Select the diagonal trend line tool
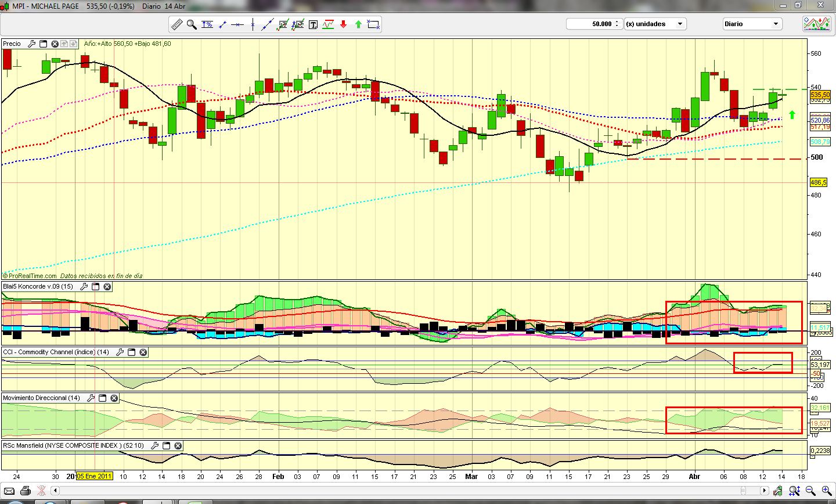Screen dimensions: 836x504 (x=268, y=24)
